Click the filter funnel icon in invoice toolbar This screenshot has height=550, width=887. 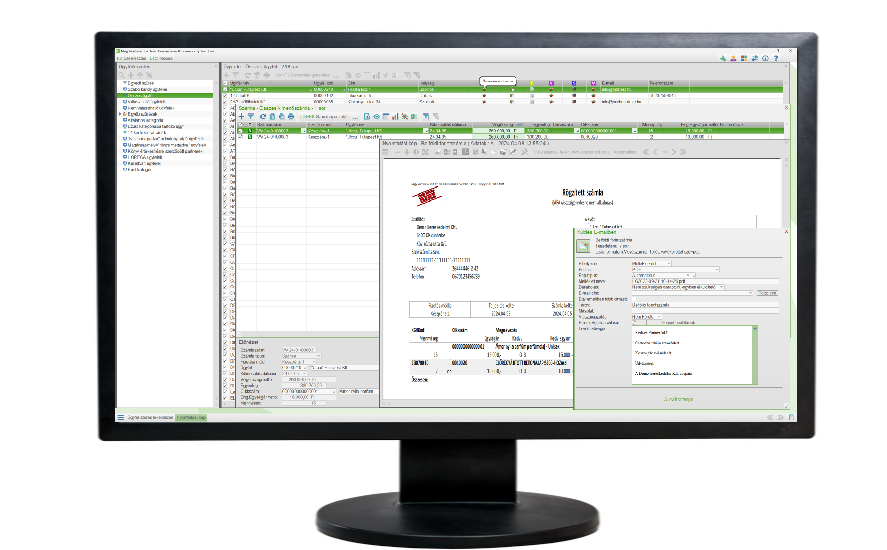[x=251, y=116]
